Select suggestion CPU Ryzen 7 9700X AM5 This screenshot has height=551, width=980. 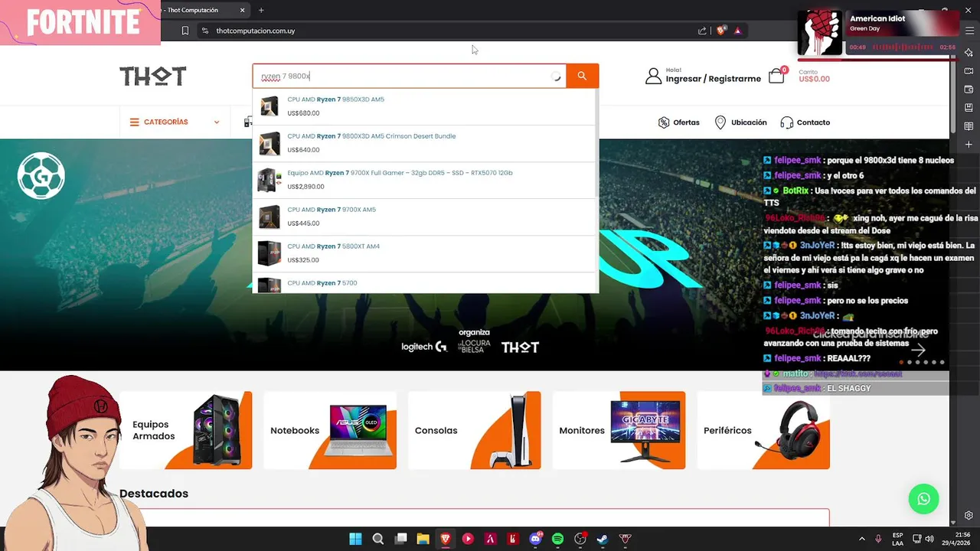(425, 217)
